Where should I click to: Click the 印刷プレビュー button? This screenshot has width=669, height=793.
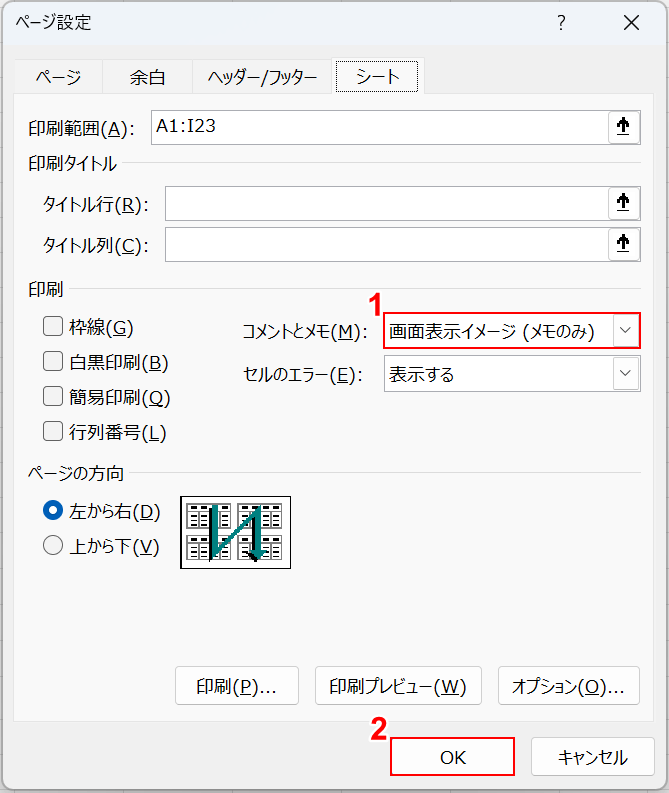[398, 687]
